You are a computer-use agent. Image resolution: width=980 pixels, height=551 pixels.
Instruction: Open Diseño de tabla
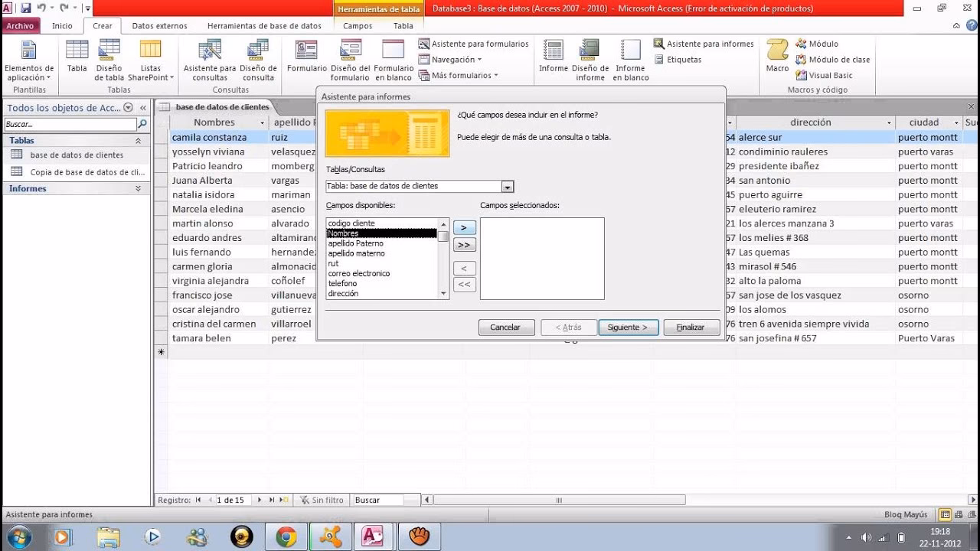point(109,60)
